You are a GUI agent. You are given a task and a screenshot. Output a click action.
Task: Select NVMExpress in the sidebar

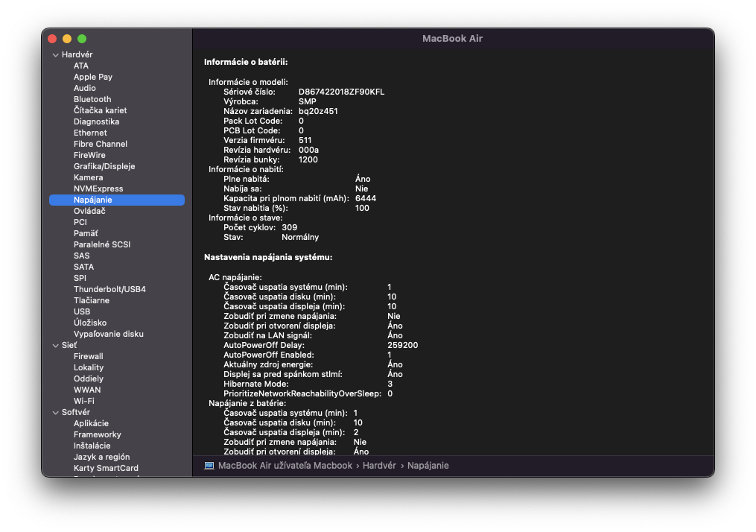(98, 189)
